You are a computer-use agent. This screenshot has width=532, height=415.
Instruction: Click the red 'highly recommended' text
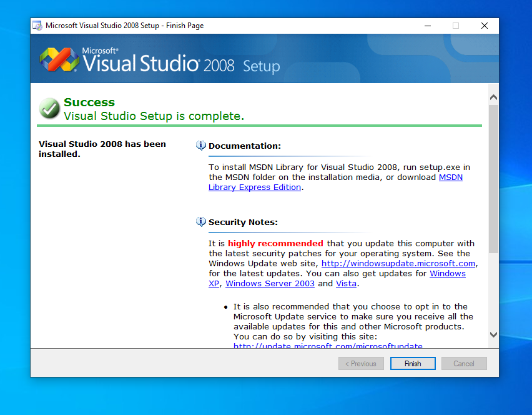(x=275, y=244)
